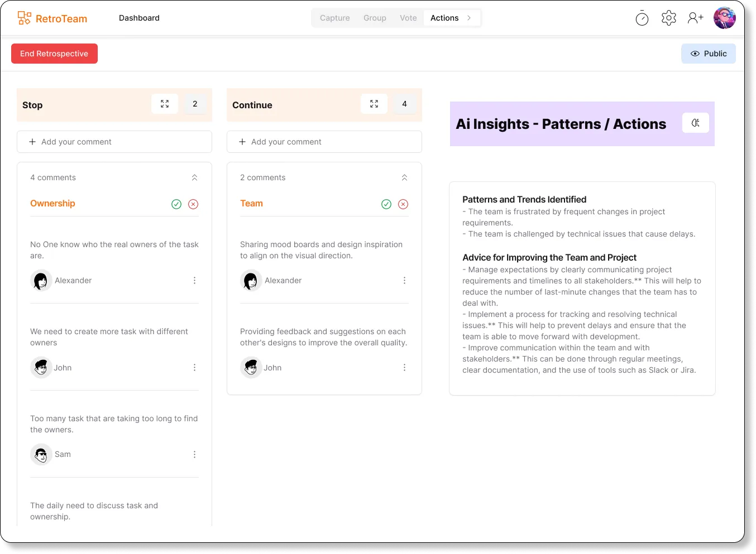The image size is (756, 554).
Task: Click the add team member icon
Action: coord(696,18)
